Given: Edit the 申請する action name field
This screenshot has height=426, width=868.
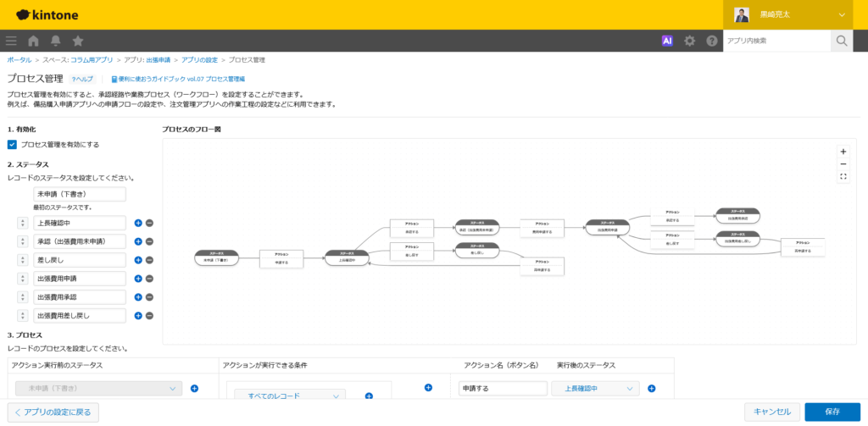Looking at the screenshot, I should [x=504, y=389].
